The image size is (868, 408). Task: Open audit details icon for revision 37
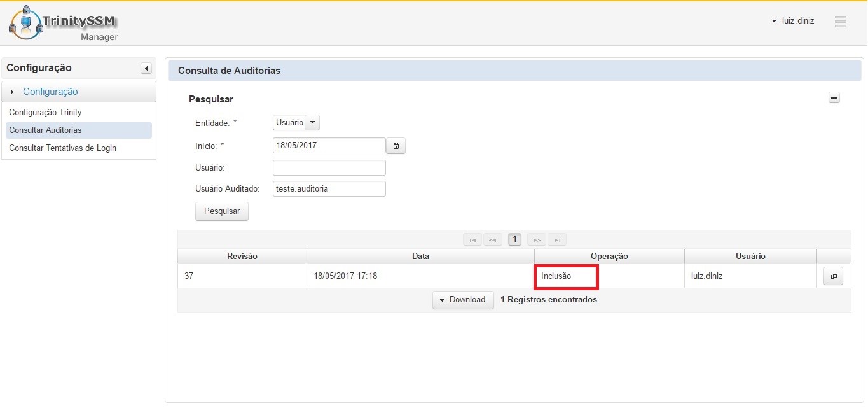pyautogui.click(x=832, y=276)
